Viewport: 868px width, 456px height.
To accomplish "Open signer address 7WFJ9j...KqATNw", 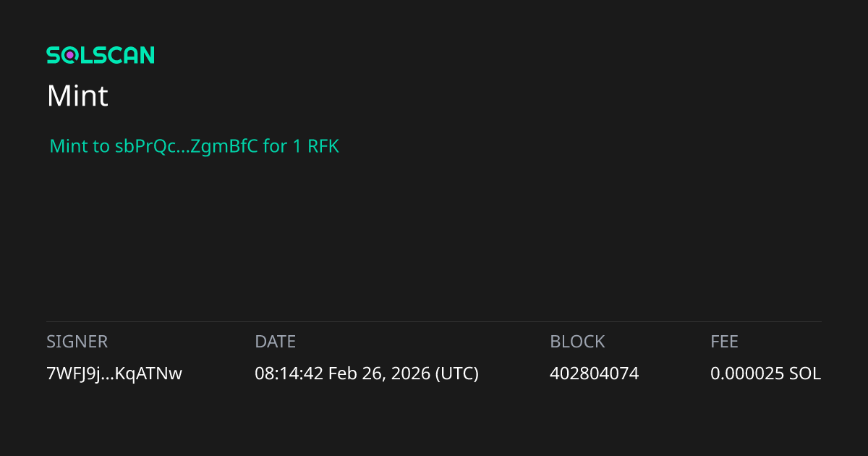I will [114, 373].
